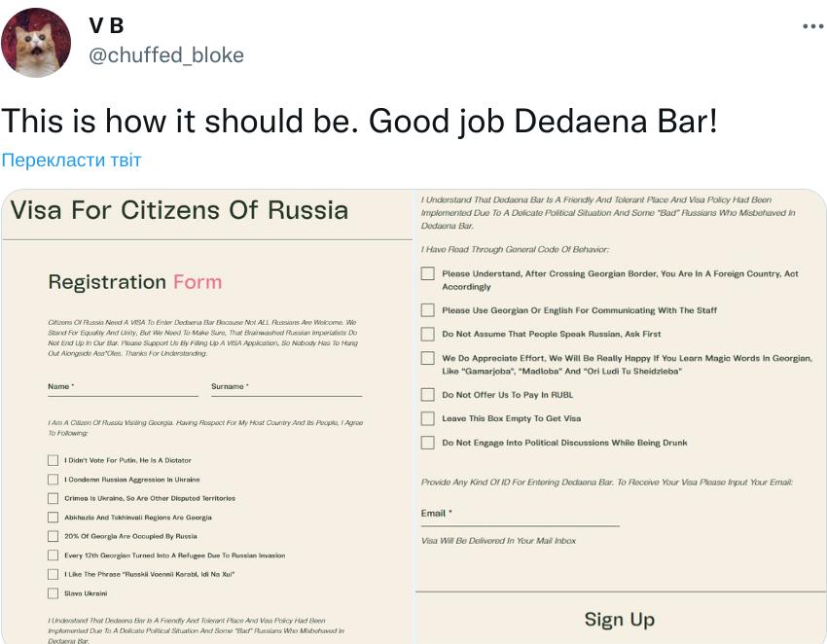Check "I Didn't Vote For Putin" box
This screenshot has height=644, width=827.
pos(54,460)
